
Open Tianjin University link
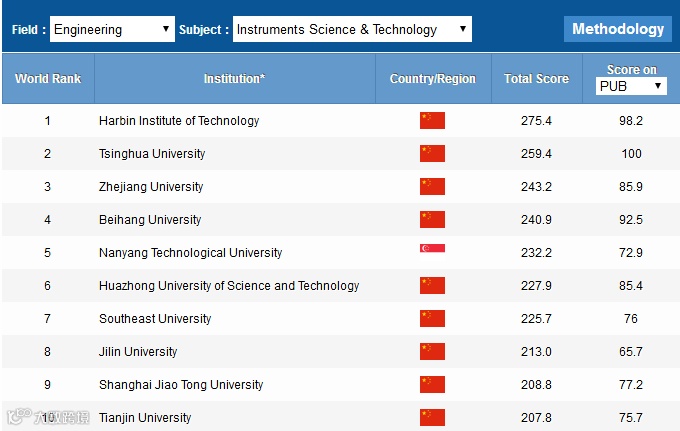point(145,418)
